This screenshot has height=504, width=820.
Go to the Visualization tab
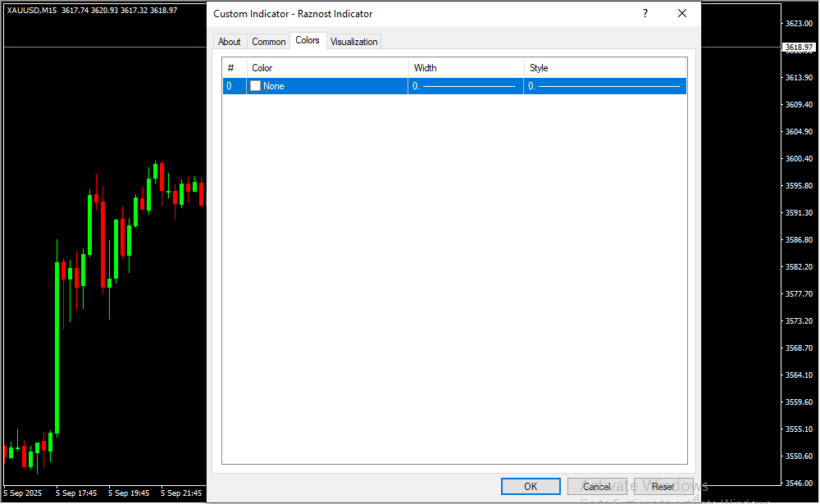point(354,42)
